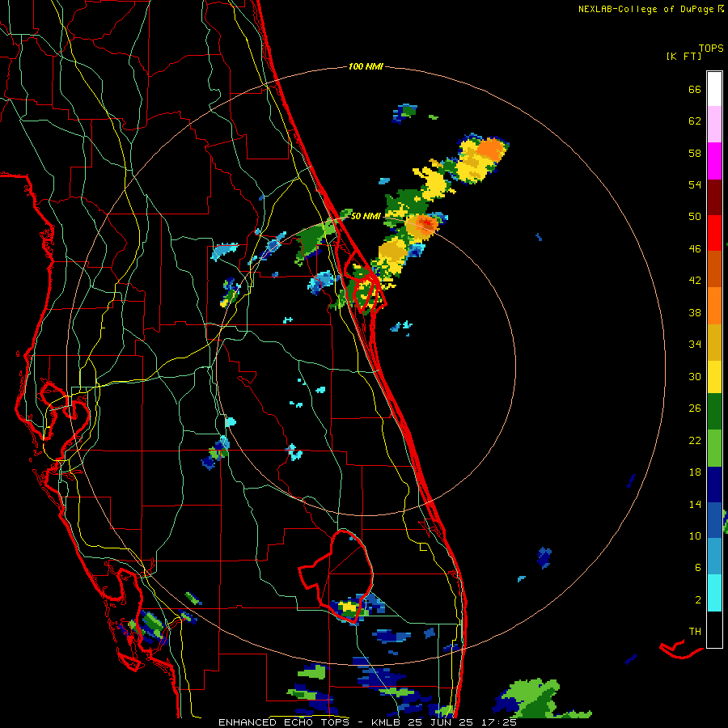The image size is (728, 728).
Task: Click the orange storm top at the northeast end
Action: click(490, 150)
